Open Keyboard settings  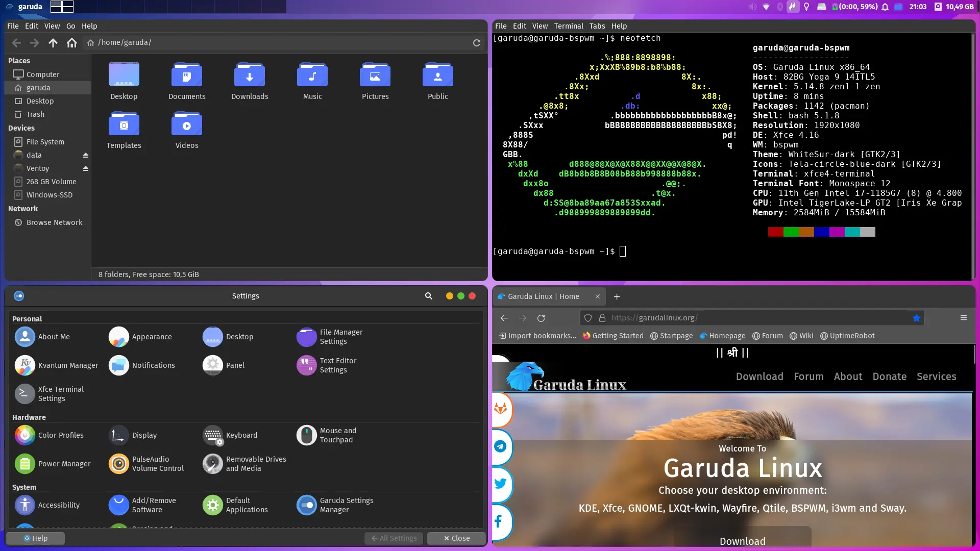230,435
